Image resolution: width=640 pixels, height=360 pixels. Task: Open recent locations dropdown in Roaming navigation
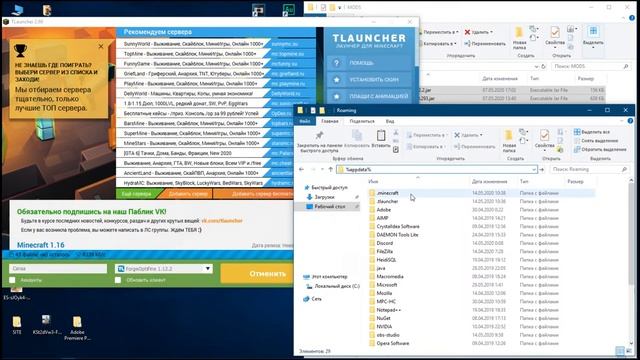[322, 169]
